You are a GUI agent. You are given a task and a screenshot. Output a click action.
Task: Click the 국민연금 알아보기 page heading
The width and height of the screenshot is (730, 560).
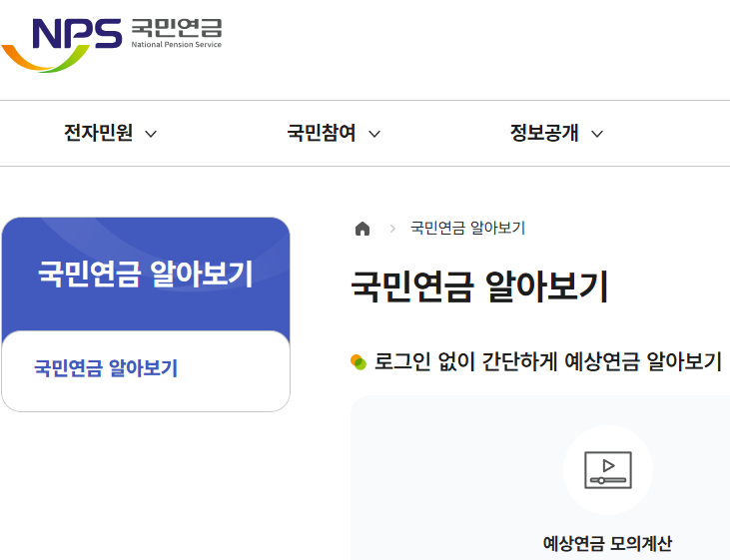[x=479, y=286]
